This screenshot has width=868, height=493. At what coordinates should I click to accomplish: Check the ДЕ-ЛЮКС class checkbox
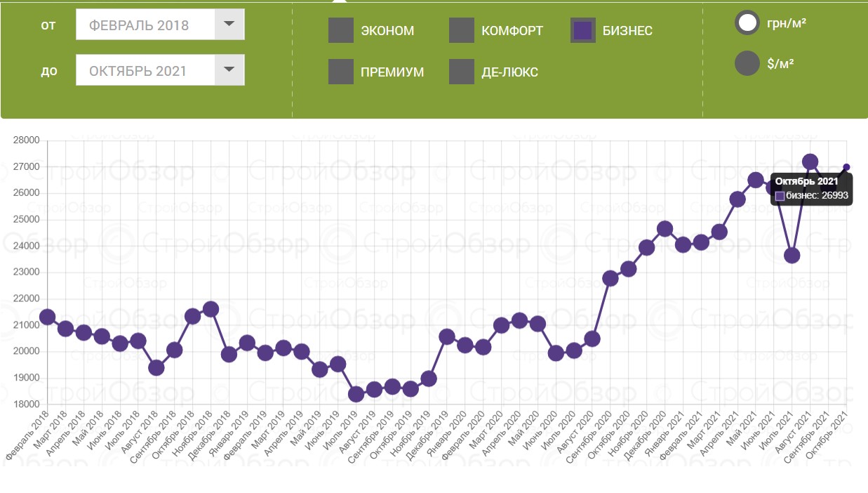[462, 72]
